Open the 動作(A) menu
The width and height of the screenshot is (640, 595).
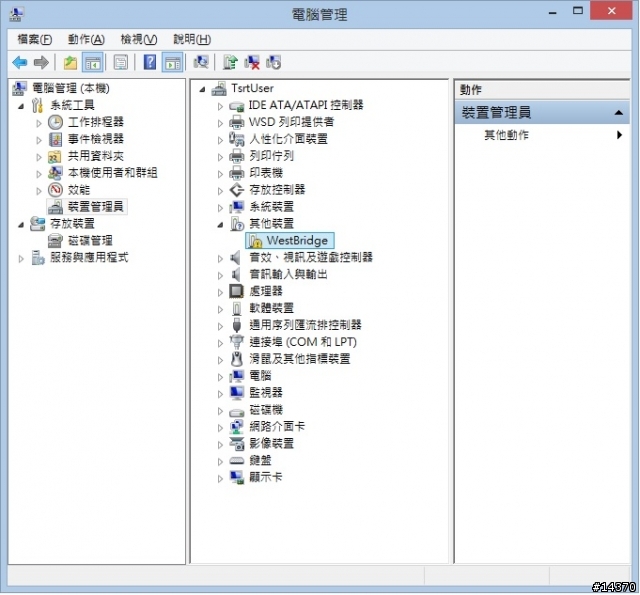click(x=86, y=40)
